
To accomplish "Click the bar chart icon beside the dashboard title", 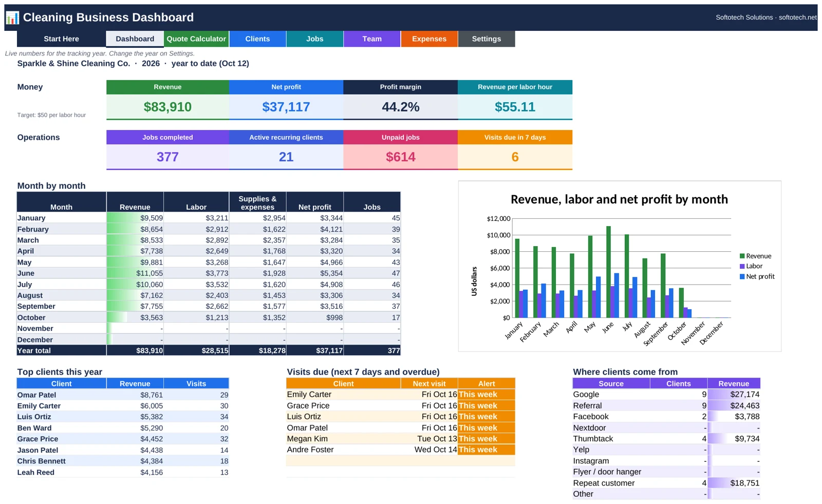I will (x=12, y=17).
